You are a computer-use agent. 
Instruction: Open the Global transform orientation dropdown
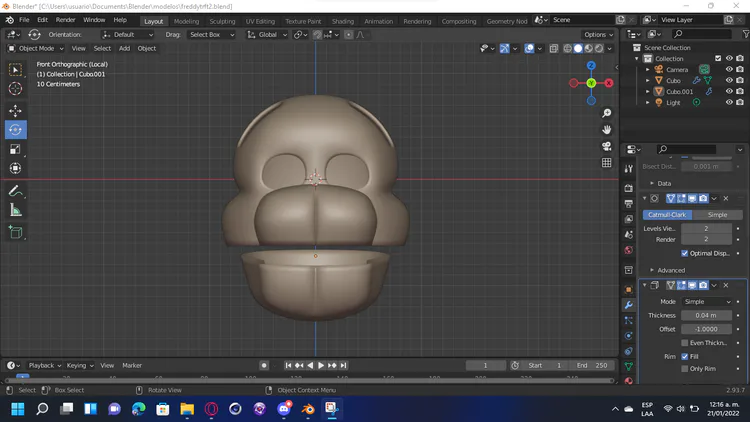267,34
